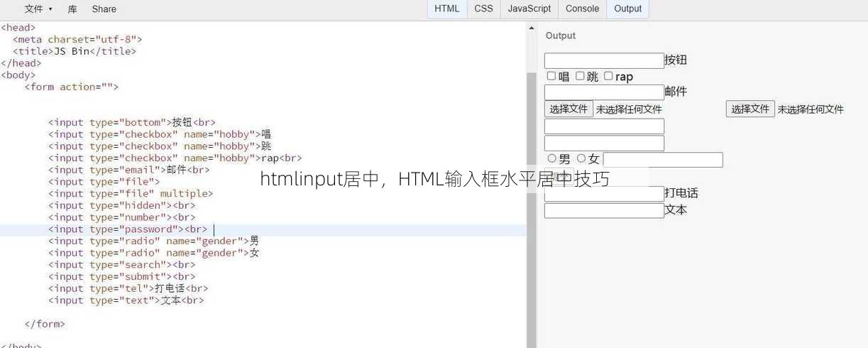Image resolution: width=868 pixels, height=348 pixels.
Task: Click the editor scrollbar up arrow
Action: pyautogui.click(x=532, y=27)
